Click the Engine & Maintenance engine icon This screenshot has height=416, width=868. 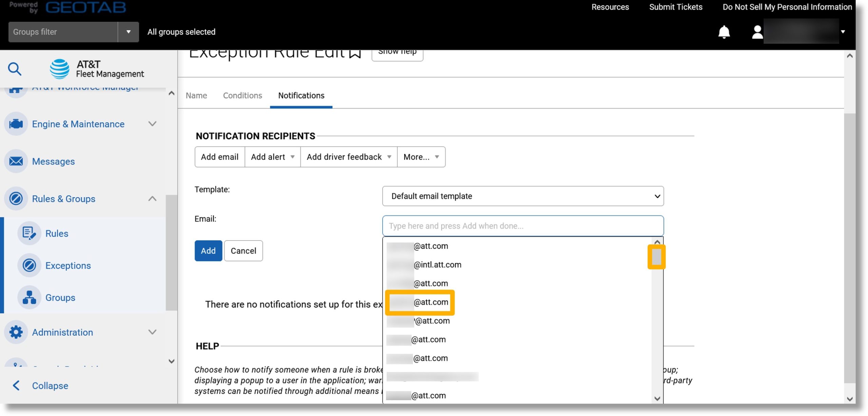coord(16,124)
